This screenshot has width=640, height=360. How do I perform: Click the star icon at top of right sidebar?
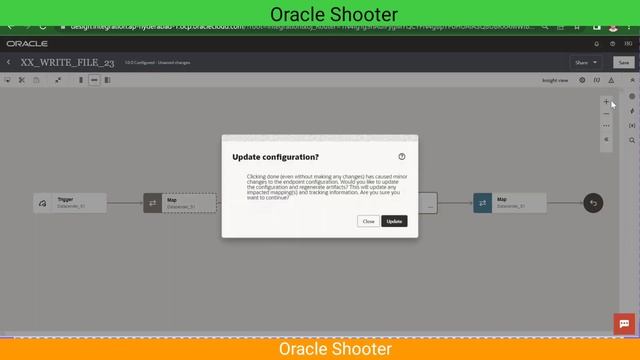point(632,80)
